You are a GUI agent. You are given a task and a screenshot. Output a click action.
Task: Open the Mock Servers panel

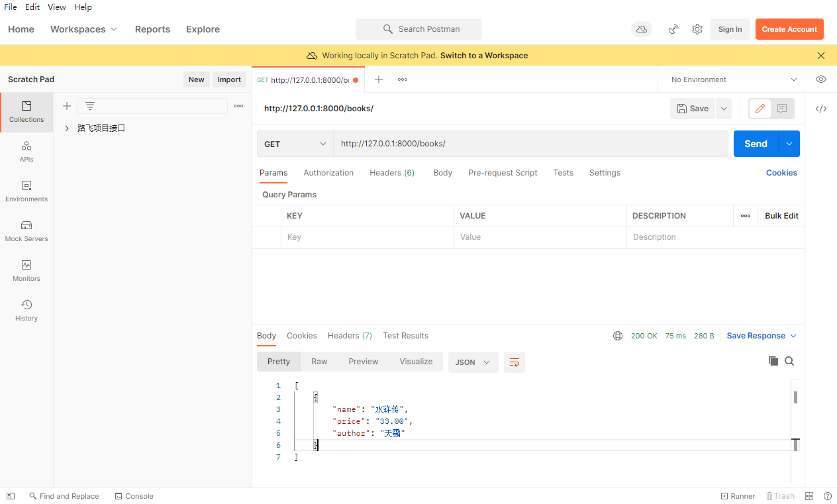point(26,231)
